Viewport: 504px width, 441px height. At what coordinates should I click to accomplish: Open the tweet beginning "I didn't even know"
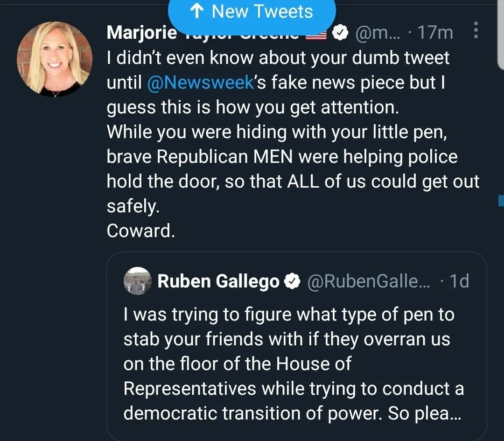coord(280,133)
